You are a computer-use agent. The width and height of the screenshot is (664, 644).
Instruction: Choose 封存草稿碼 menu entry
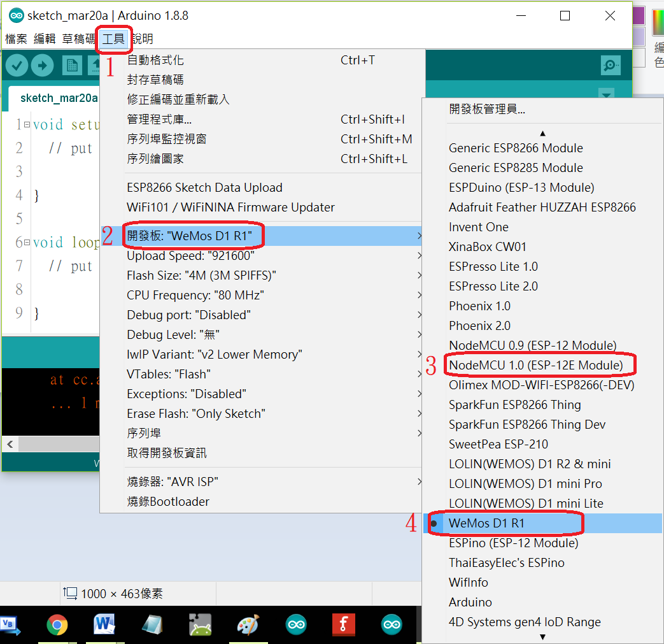(261, 80)
